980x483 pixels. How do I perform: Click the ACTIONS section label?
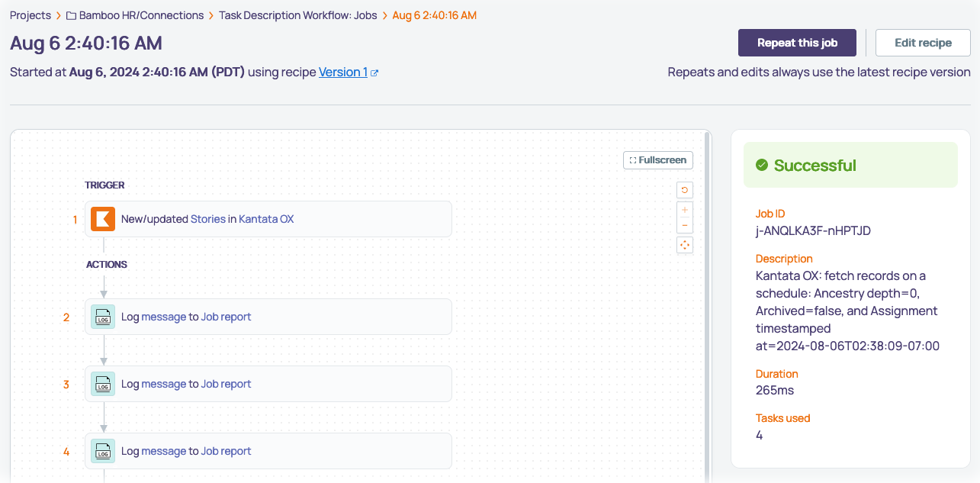[x=107, y=265]
